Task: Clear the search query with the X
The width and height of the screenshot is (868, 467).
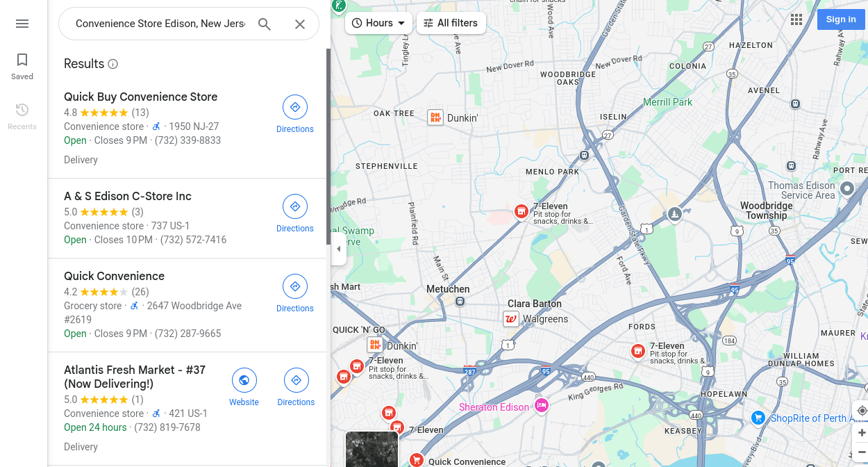Action: [x=299, y=24]
